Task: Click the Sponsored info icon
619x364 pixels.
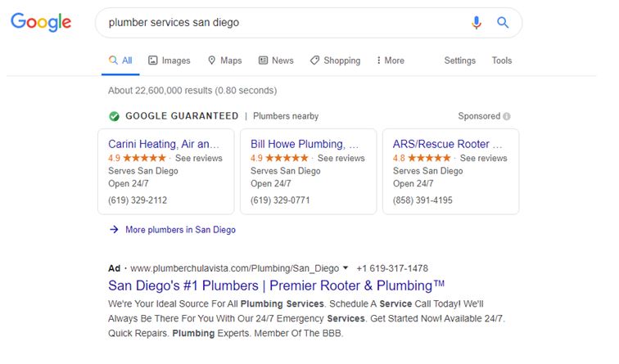Action: 507,116
